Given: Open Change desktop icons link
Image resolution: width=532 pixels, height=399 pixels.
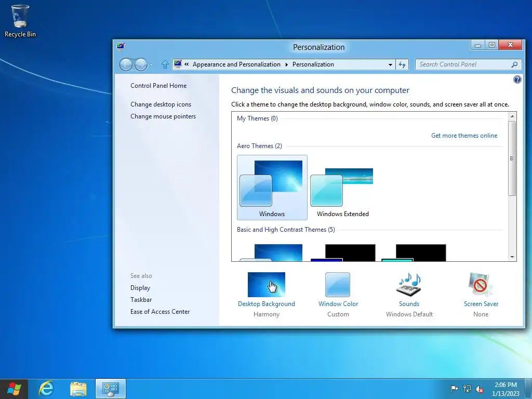Looking at the screenshot, I should [x=161, y=104].
